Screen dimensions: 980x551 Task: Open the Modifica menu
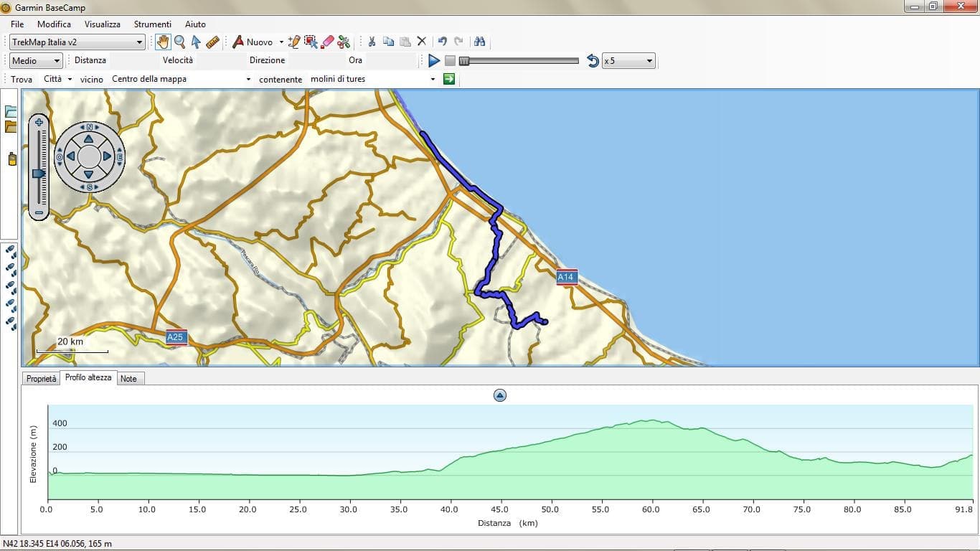coord(54,24)
